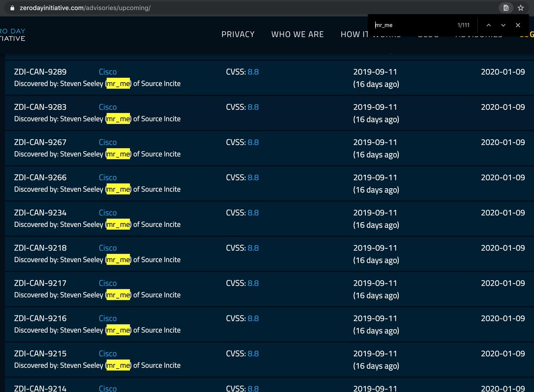
Task: Open Cisco link for ZDI-CAN-9283
Action: (108, 107)
